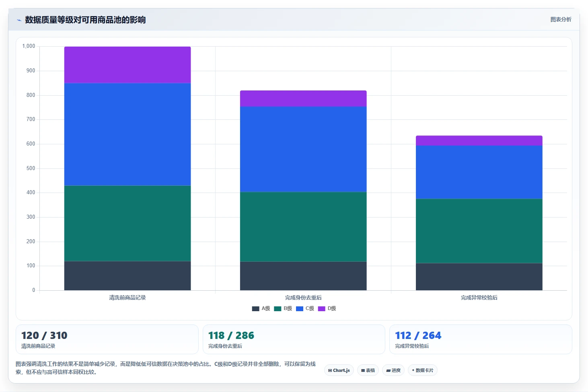Click the green B级 segment of 完成身份去重后 bar

click(x=303, y=227)
